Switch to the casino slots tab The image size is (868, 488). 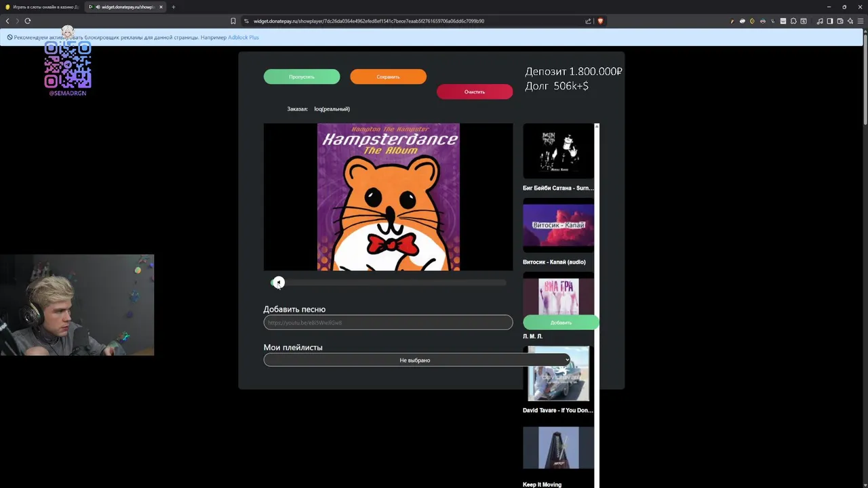click(41, 7)
